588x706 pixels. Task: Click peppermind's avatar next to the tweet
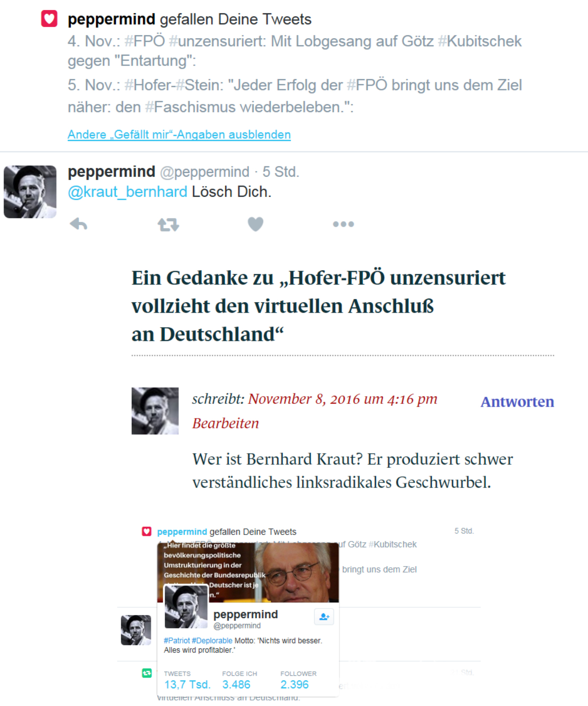[30, 192]
